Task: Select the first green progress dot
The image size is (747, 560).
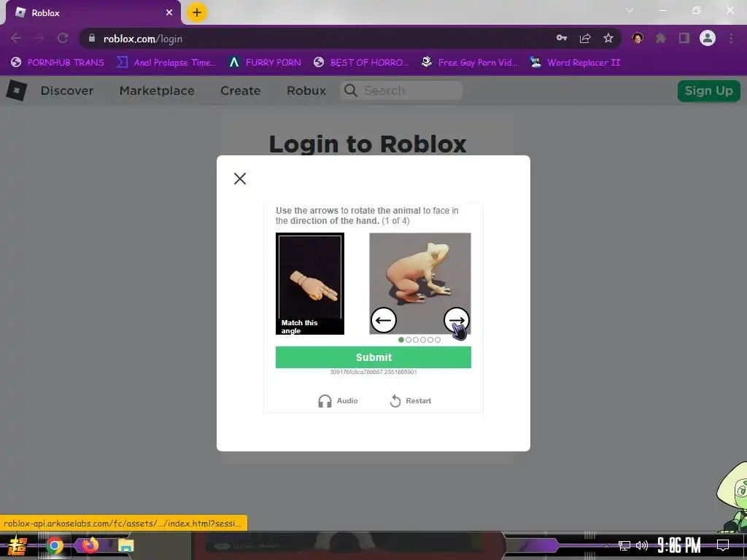Action: tap(401, 340)
